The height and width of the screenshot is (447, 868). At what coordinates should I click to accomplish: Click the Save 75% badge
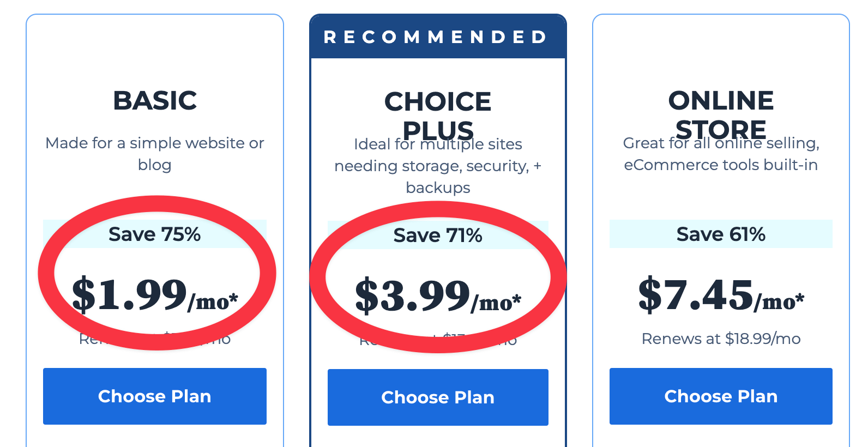(x=155, y=234)
